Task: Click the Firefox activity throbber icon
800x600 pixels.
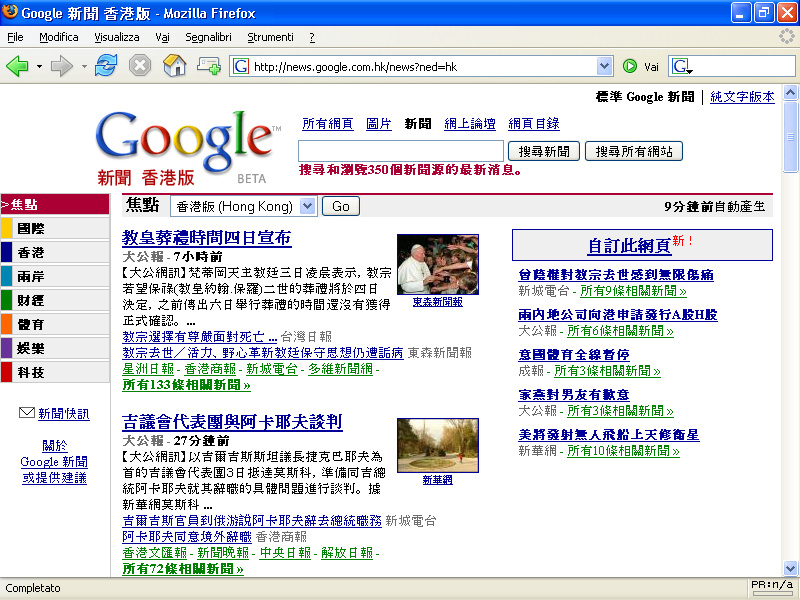Action: coord(787,36)
